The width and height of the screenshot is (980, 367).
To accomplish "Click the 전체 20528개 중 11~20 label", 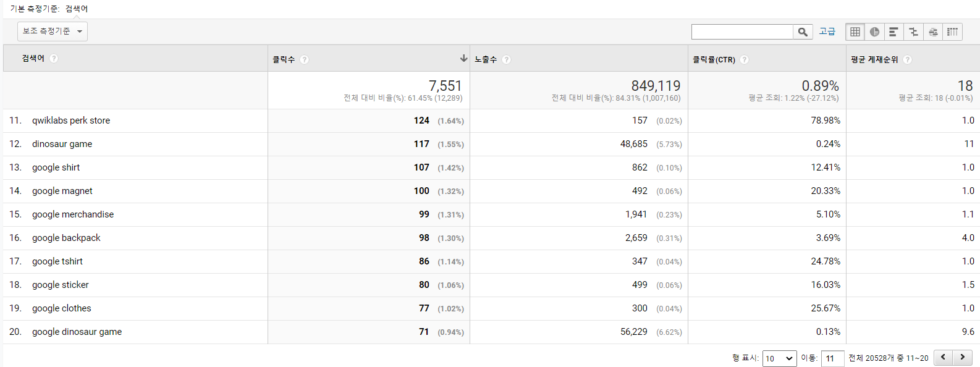I will (x=888, y=358).
